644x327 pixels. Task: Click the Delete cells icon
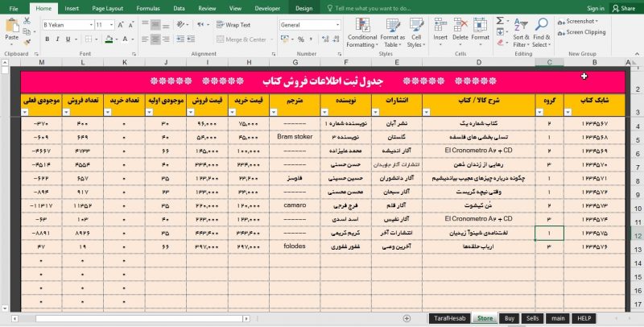(460, 25)
